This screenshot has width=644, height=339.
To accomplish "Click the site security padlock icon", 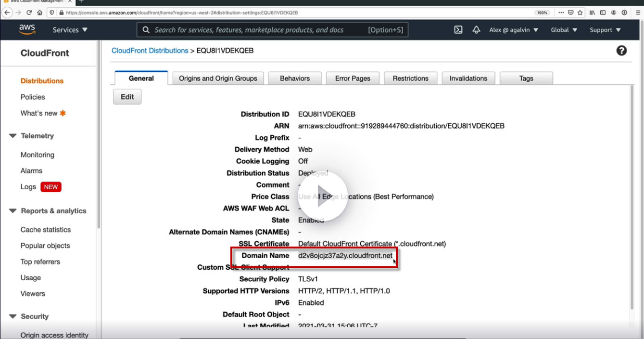I will coord(61,13).
